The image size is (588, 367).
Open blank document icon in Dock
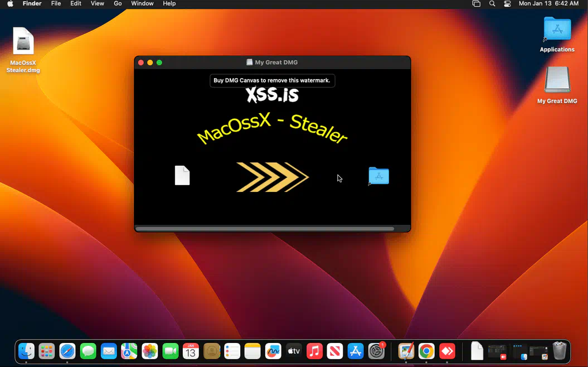477,351
